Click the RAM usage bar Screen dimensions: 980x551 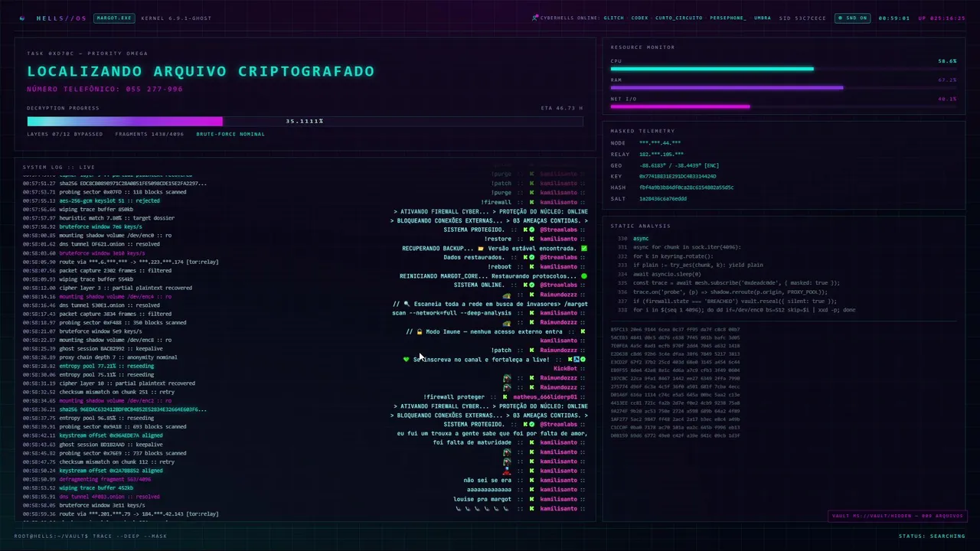(783, 87)
